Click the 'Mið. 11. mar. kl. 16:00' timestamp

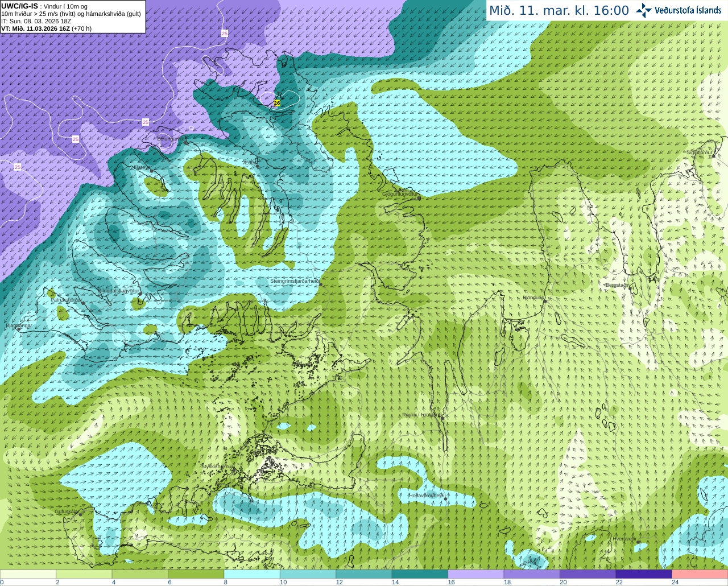pos(559,10)
